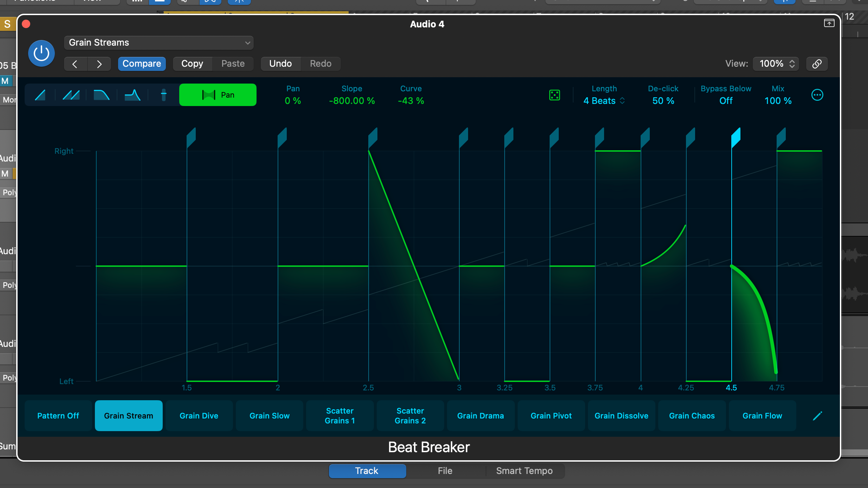Select the single ramp speed mode icon
868x488 pixels.
click(x=40, y=95)
